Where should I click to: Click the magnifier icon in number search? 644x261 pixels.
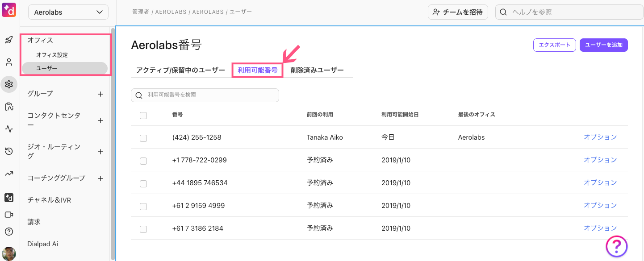click(139, 95)
